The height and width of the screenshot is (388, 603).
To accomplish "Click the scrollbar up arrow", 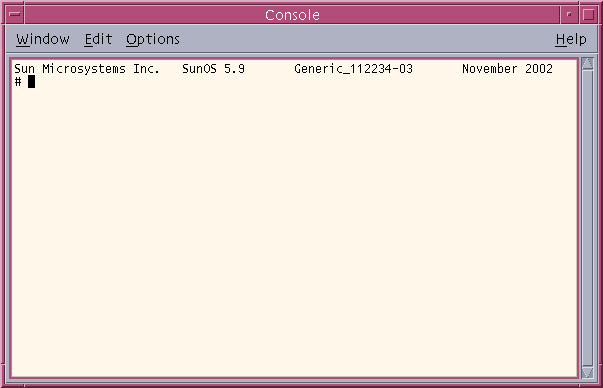I will point(587,63).
